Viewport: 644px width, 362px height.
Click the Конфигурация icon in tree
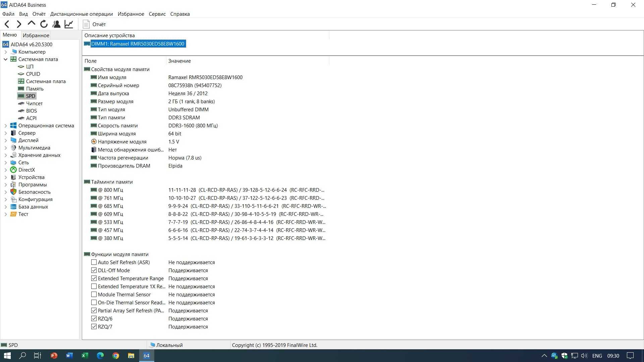click(x=13, y=199)
